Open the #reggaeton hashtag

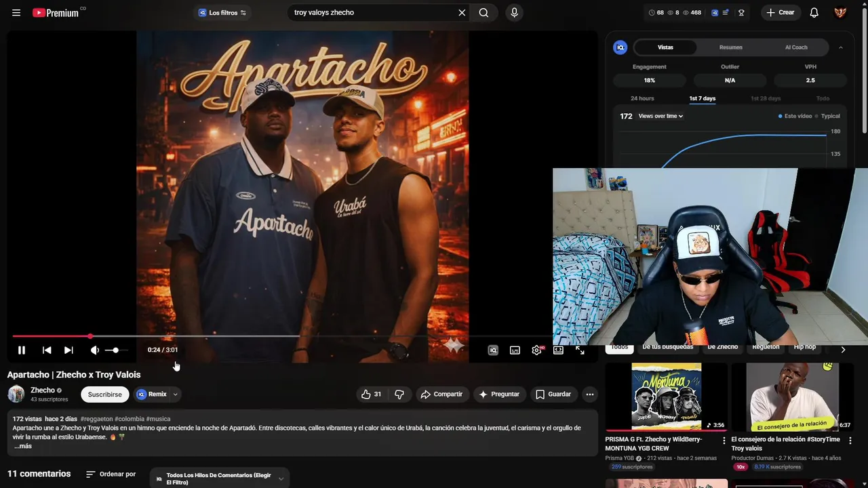96,419
